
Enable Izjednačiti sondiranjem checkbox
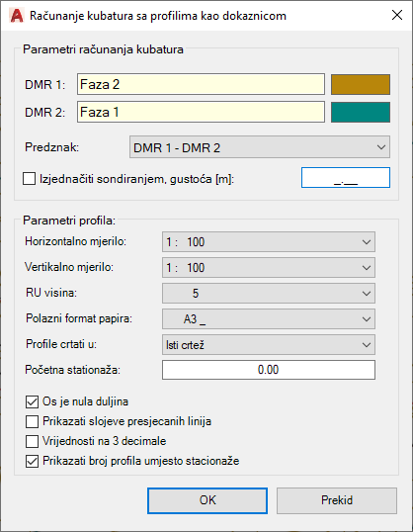30,178
